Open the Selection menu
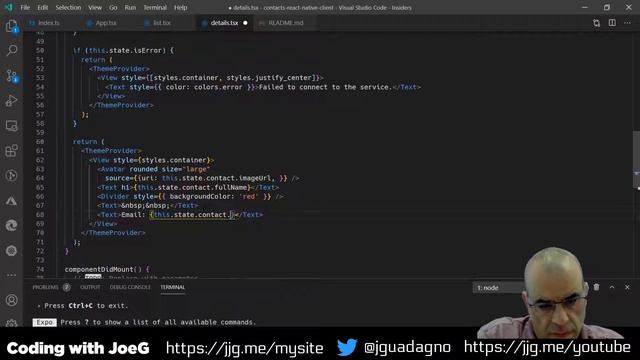The height and width of the screenshot is (360, 640). coord(68,8)
